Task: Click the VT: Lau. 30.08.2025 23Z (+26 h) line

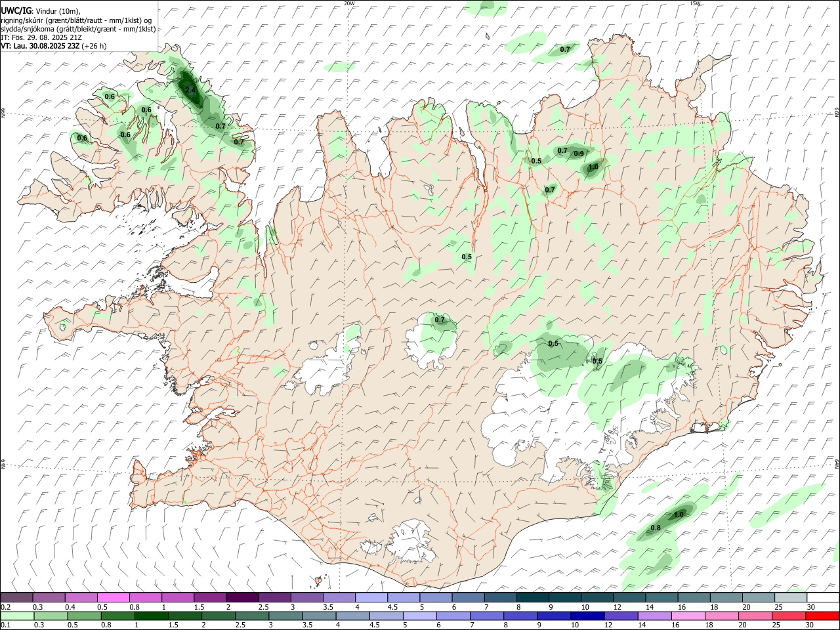Action: pos(53,46)
